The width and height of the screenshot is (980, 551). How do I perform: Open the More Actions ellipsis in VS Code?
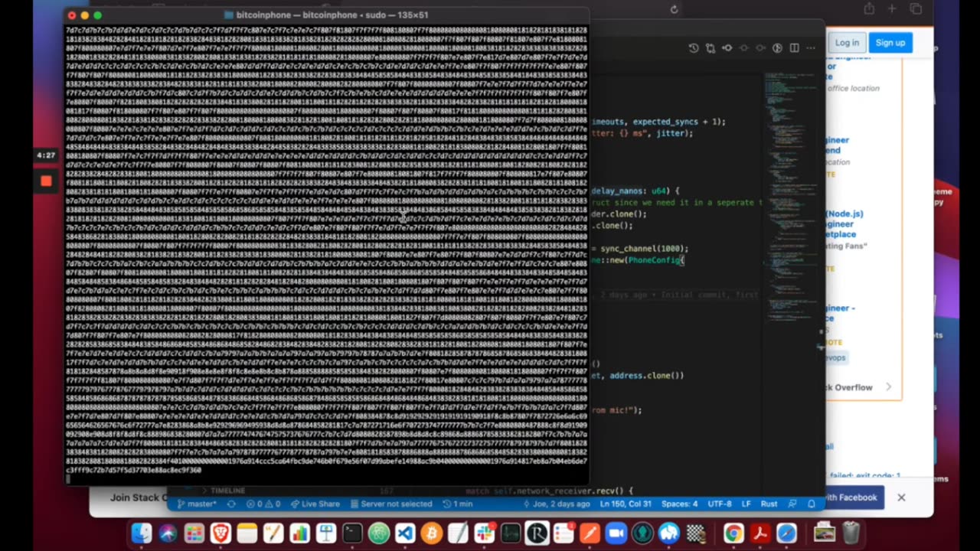pos(810,48)
